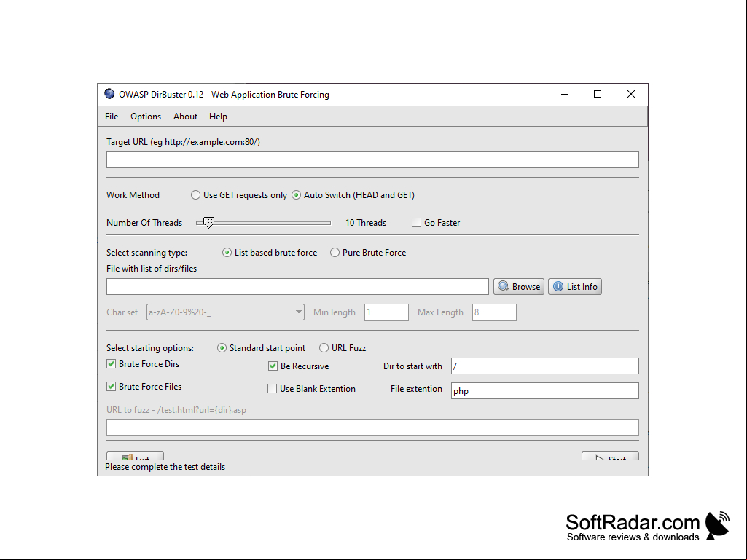747x560 pixels.
Task: Click the Min length field
Action: tap(386, 312)
